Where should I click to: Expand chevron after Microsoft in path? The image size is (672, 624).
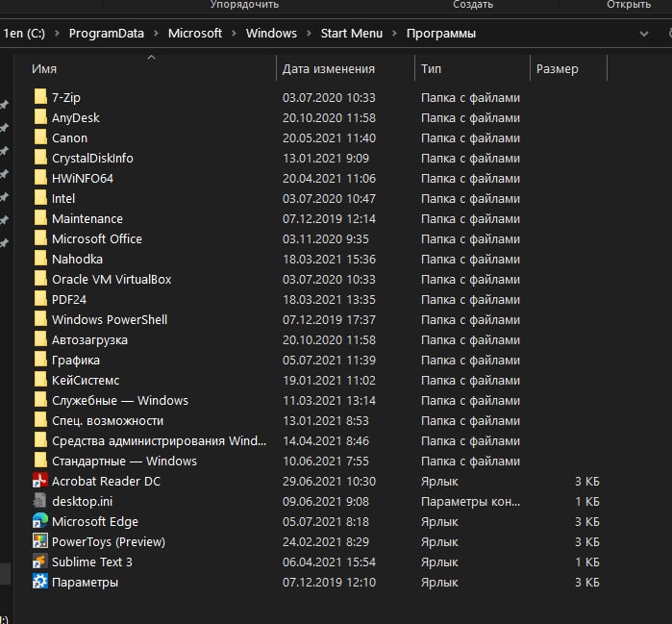point(234,33)
